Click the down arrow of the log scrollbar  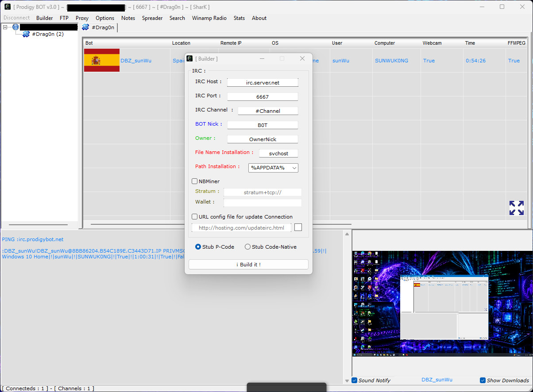pyautogui.click(x=347, y=380)
